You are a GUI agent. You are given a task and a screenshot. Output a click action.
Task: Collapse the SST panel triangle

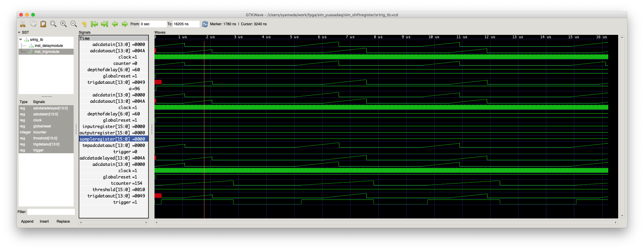click(19, 32)
